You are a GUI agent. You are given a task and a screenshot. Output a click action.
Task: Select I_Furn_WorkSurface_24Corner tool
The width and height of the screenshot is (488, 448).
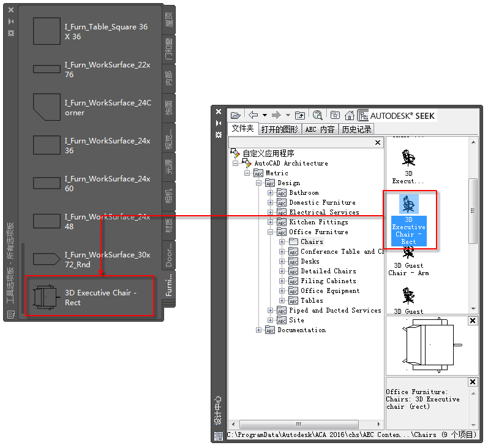[x=91, y=107]
